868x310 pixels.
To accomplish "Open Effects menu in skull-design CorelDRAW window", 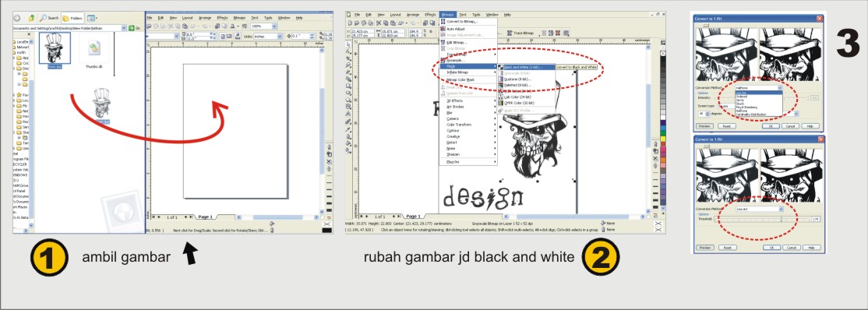I will click(x=430, y=14).
